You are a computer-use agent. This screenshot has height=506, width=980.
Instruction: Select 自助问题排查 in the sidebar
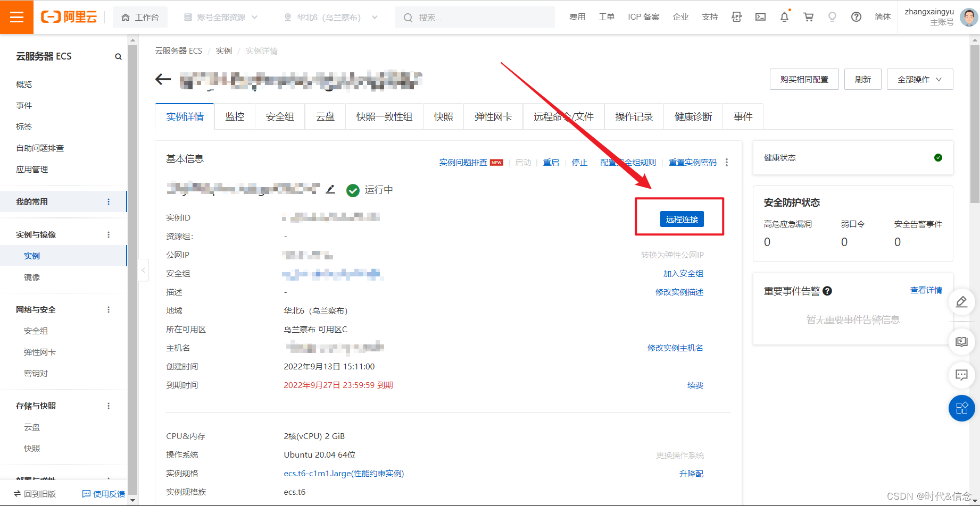(40, 148)
